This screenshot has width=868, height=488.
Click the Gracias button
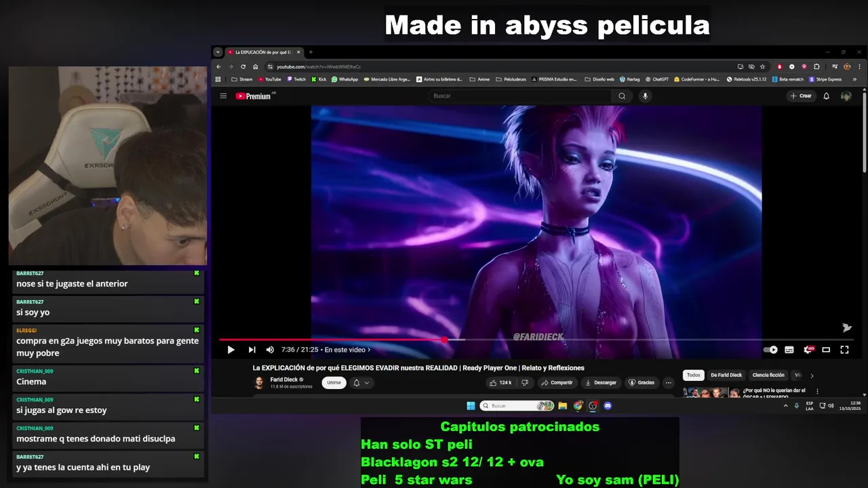coord(642,382)
